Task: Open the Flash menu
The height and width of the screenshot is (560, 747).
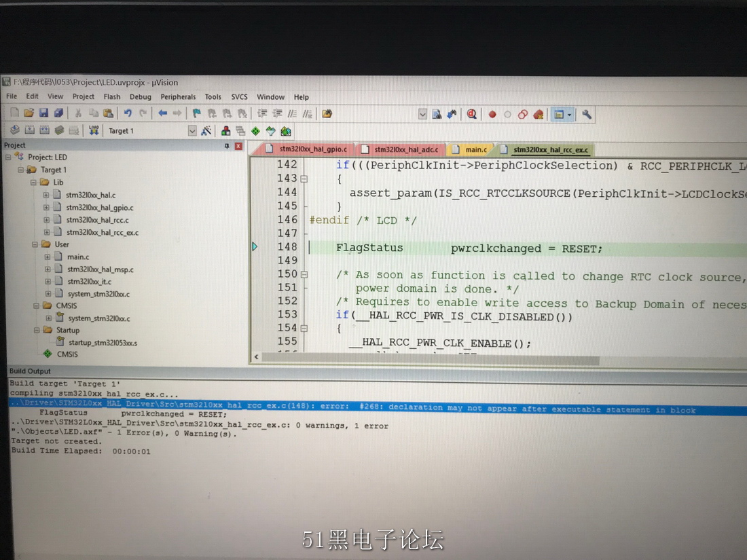Action: tap(112, 96)
